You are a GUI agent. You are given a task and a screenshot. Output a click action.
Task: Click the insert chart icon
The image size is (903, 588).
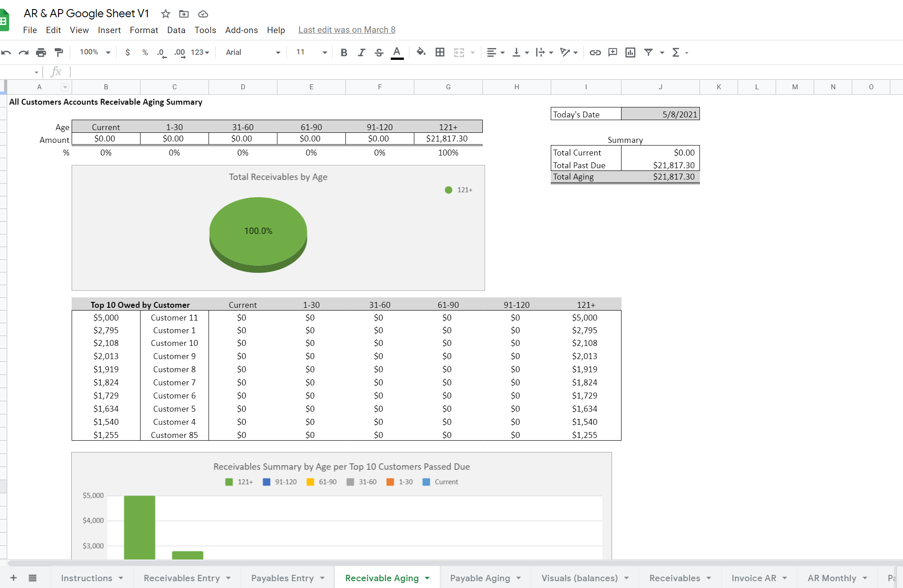[x=630, y=53]
